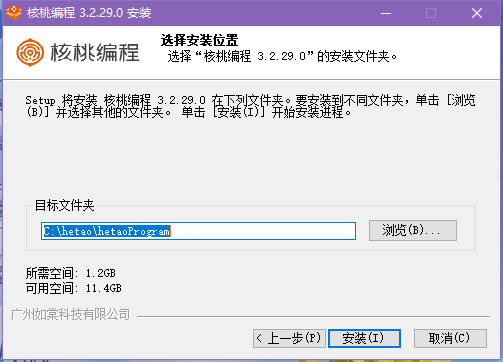Click the 选择安装位置 heading text
Screen dimensions: 503x362
[199, 40]
